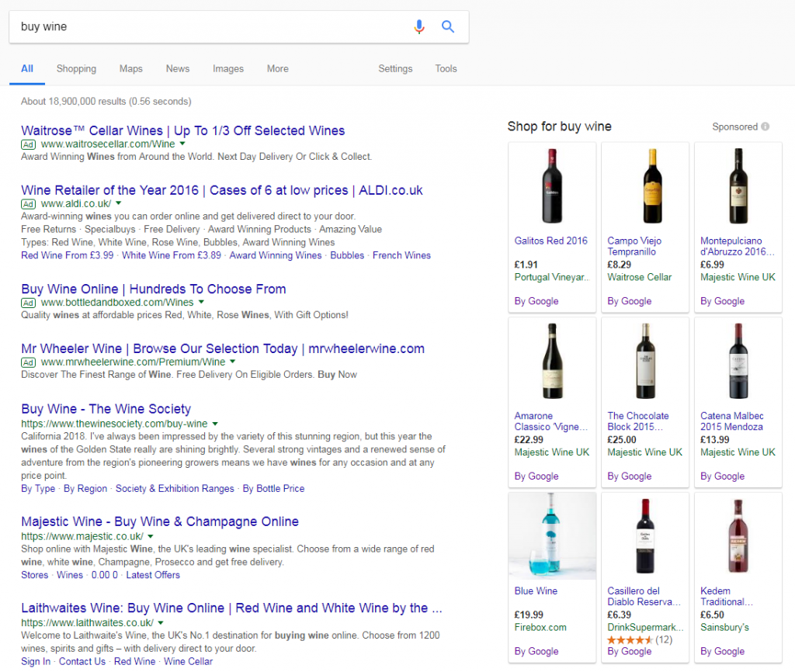Image resolution: width=795 pixels, height=672 pixels.
Task: Switch to the Images tab
Action: click(x=228, y=69)
